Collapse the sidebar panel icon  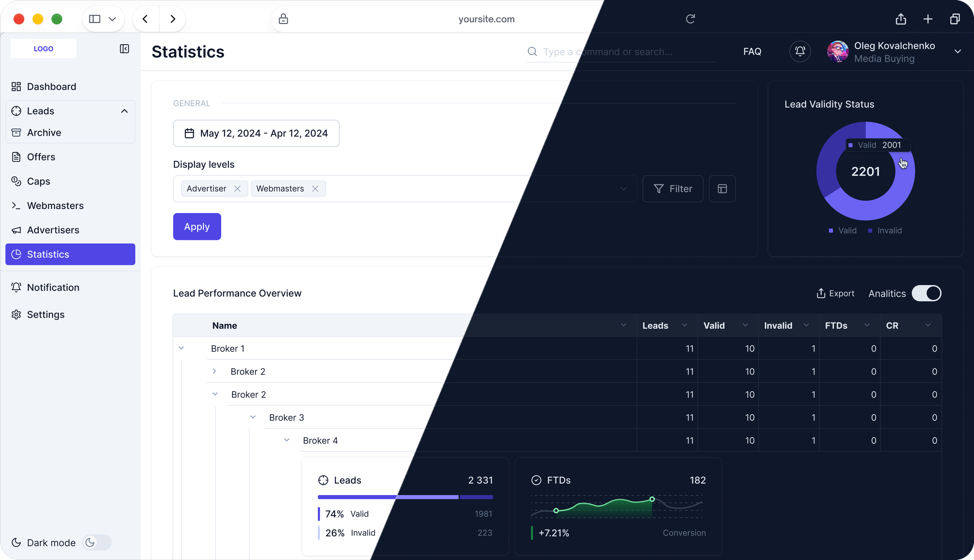(x=124, y=49)
